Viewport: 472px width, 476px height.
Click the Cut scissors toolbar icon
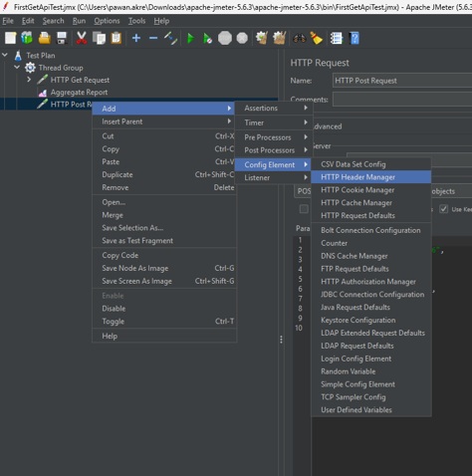(82, 38)
